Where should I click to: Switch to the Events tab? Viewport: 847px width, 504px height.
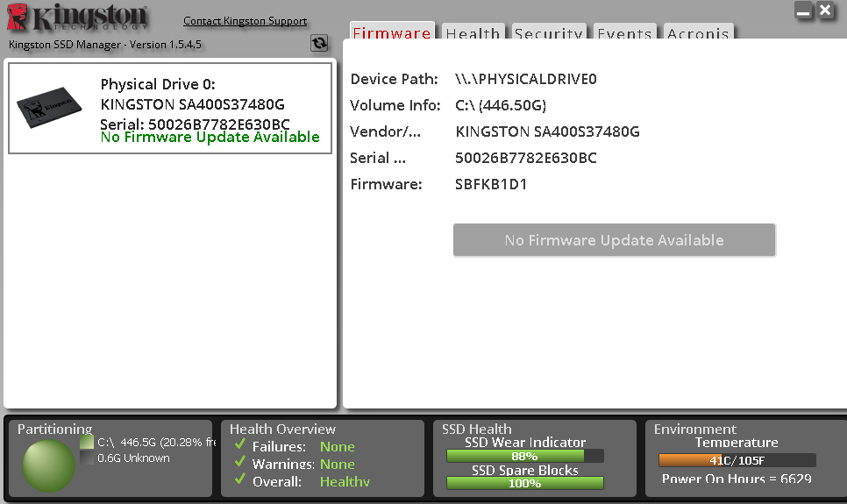tap(625, 32)
